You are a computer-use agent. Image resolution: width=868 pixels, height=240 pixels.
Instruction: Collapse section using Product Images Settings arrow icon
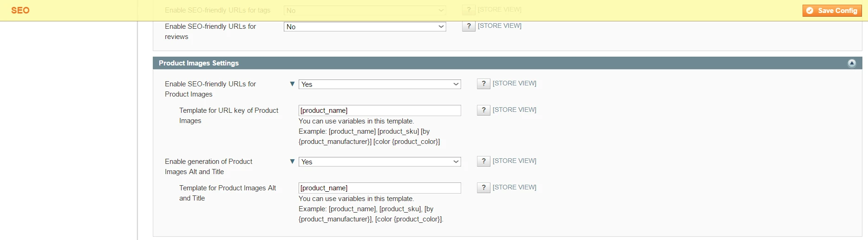click(851, 63)
